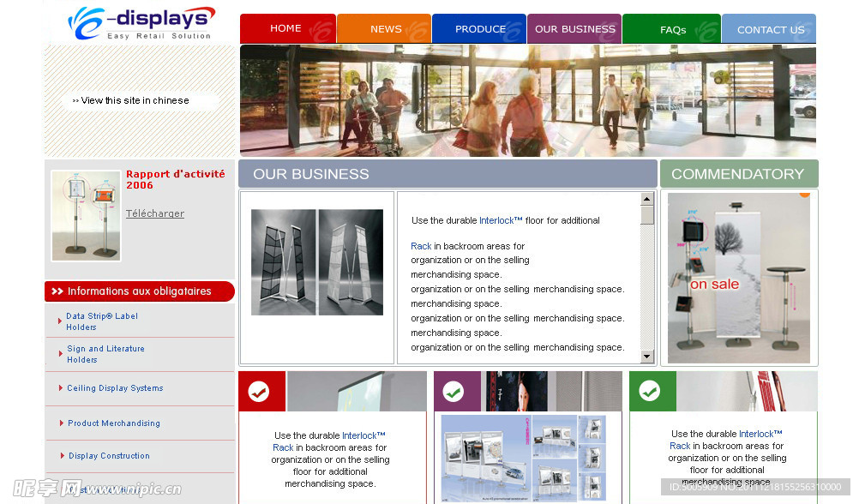Click the arrow bullet beside Ceiling Display Systems

point(60,388)
